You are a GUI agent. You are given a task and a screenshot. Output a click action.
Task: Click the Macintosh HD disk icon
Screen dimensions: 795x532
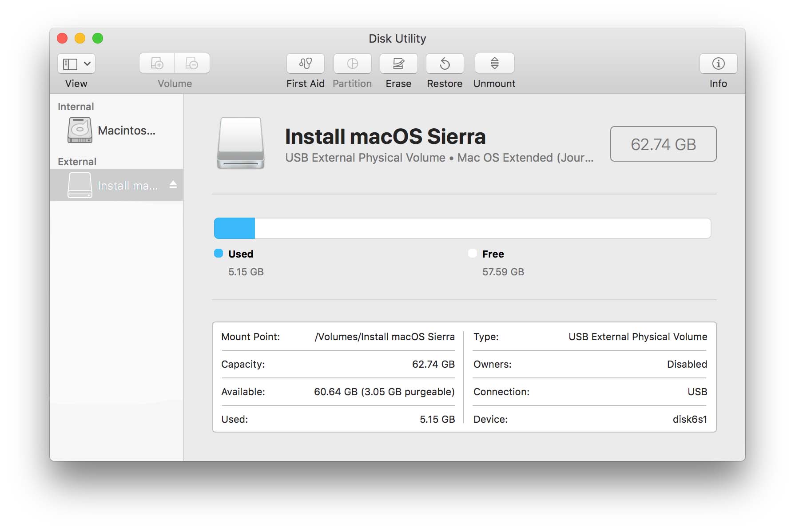(80, 130)
